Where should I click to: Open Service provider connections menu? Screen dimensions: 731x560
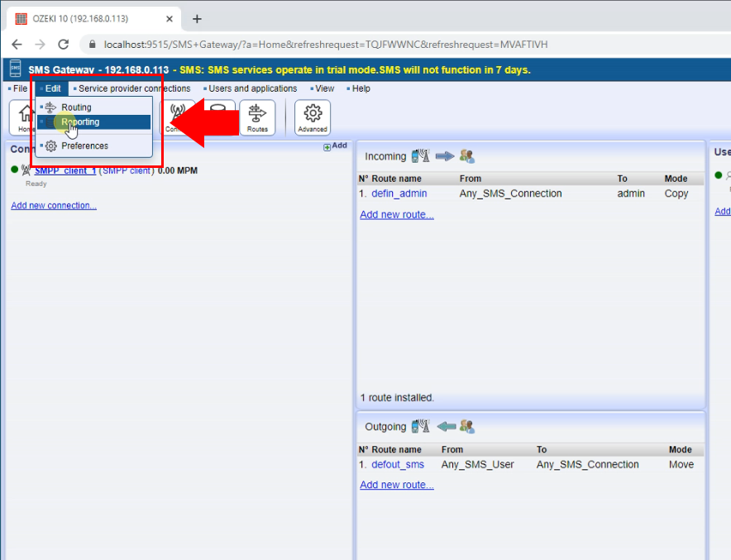click(x=132, y=89)
